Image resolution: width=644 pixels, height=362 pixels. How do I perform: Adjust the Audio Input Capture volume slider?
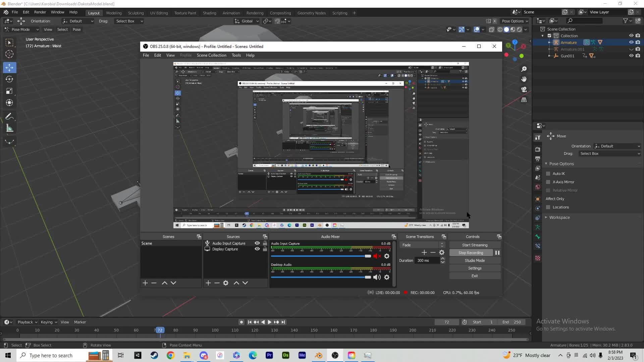368,256
